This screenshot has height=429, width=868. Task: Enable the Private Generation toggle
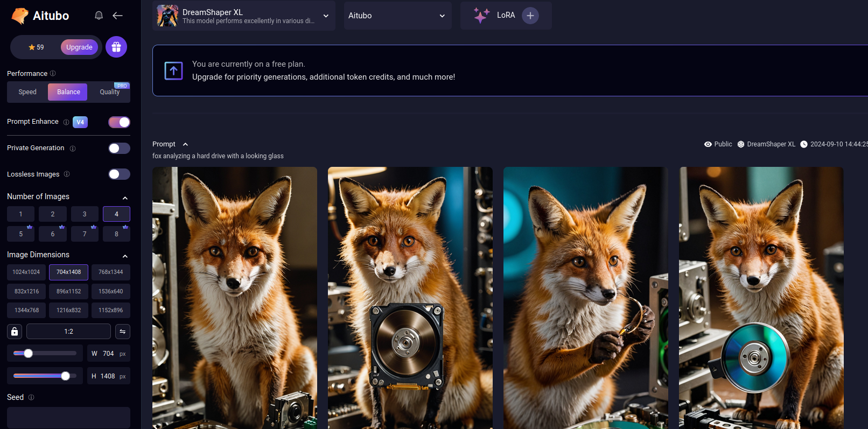tap(119, 149)
